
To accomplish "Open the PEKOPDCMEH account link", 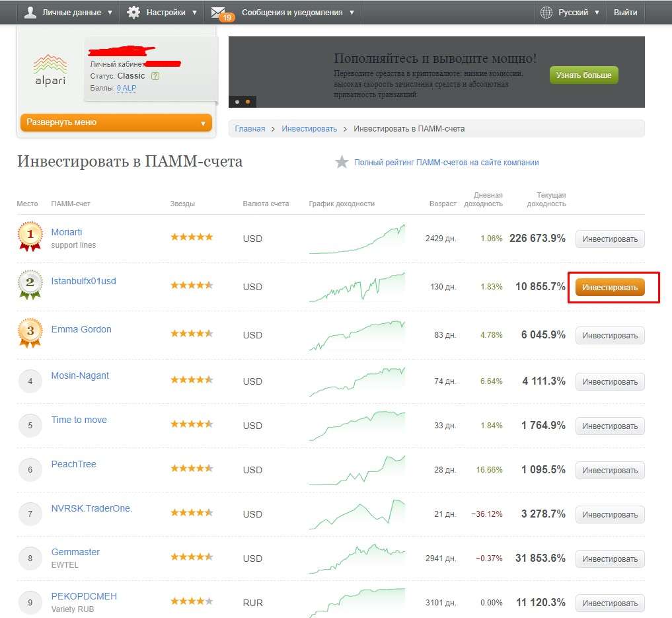I will [x=84, y=596].
